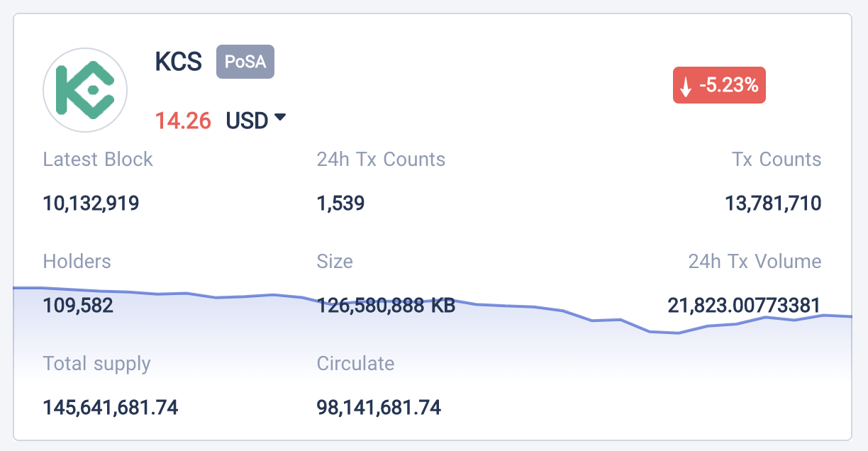Click the Size value 126,580,888 KB
Viewport: 868px width, 451px height.
386,306
